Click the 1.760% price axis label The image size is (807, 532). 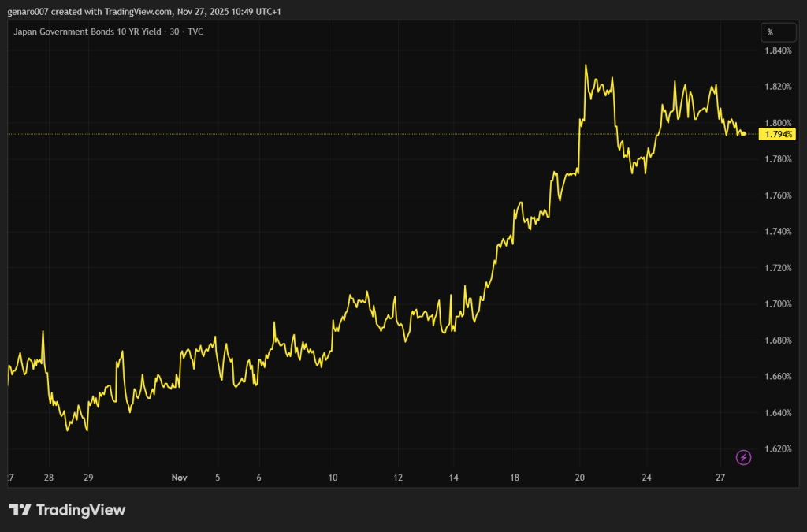click(x=777, y=195)
